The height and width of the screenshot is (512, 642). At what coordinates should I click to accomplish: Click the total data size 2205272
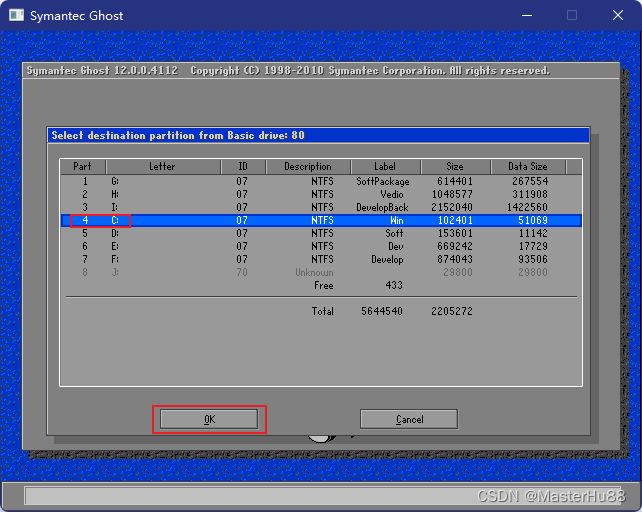452,311
